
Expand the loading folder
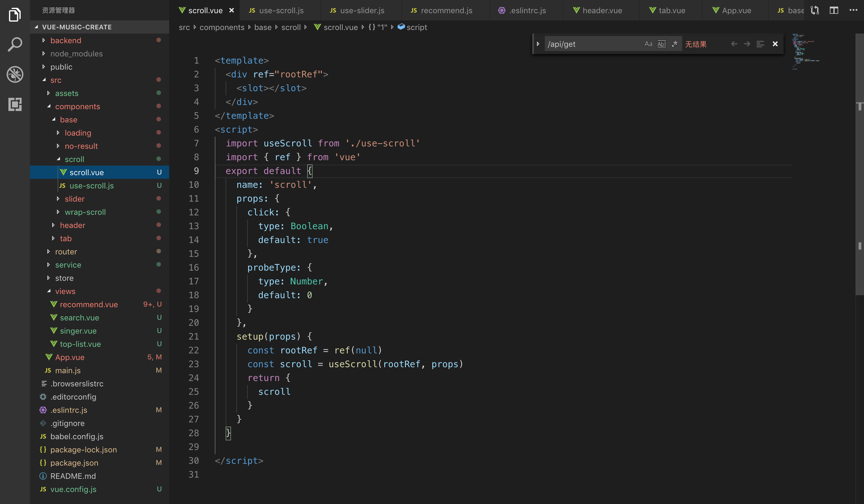coord(99,133)
